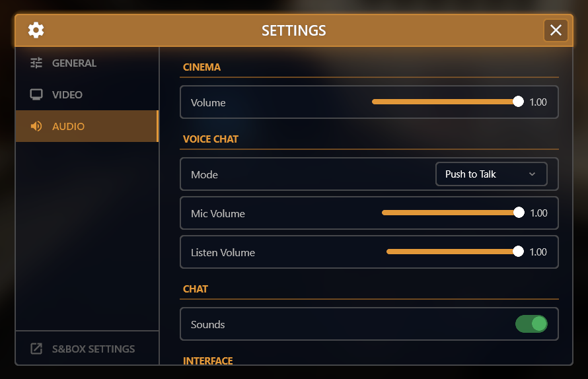This screenshot has height=379, width=588.
Task: Click the Sounds row label
Action: click(x=207, y=324)
